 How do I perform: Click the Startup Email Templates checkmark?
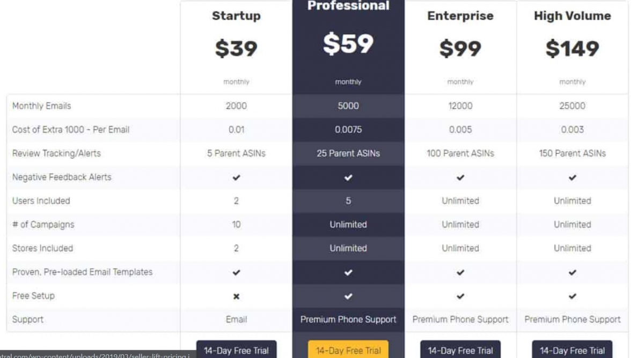(236, 272)
